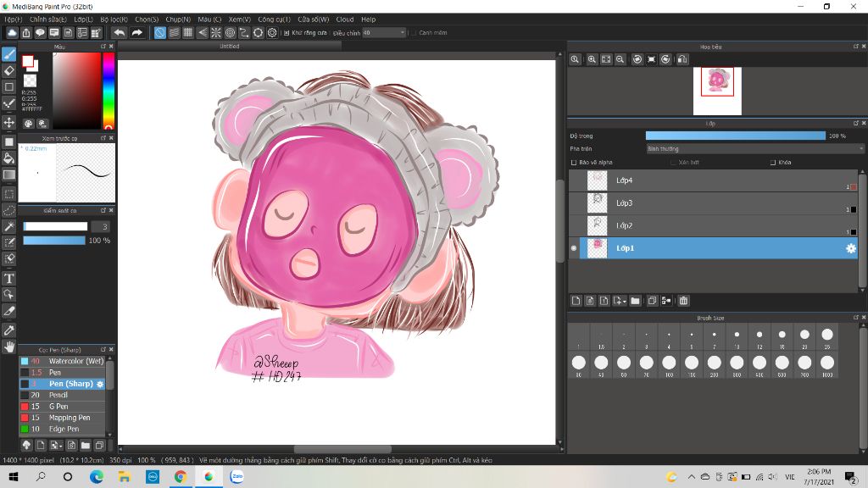
Task: Select the Mapping Pen brush
Action: point(63,418)
